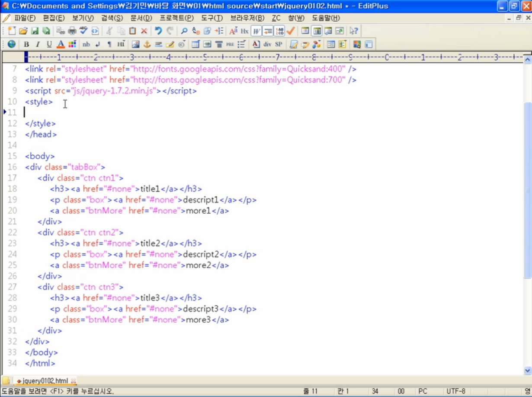Insert horizontal line tag icon
The width and height of the screenshot is (532, 397).
tap(158, 44)
